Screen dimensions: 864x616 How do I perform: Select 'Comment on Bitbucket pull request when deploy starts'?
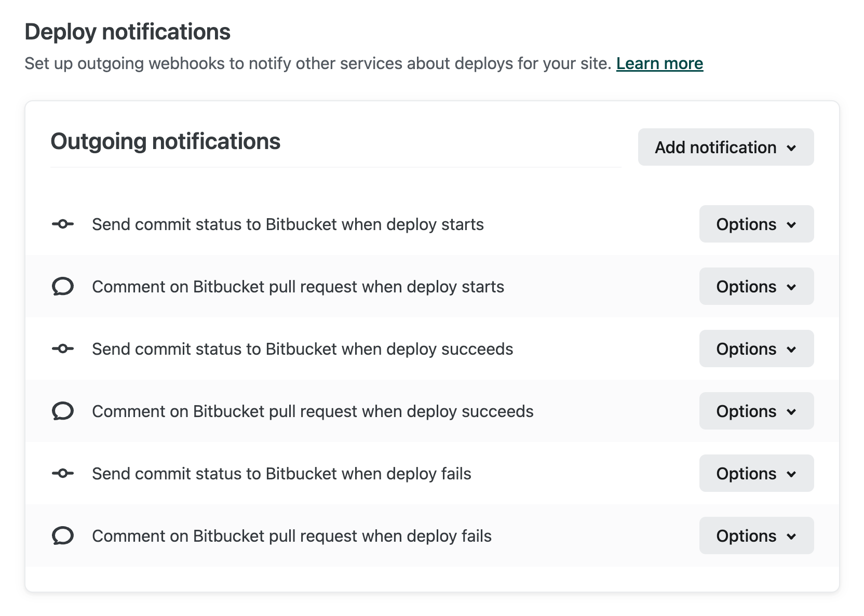(x=298, y=287)
